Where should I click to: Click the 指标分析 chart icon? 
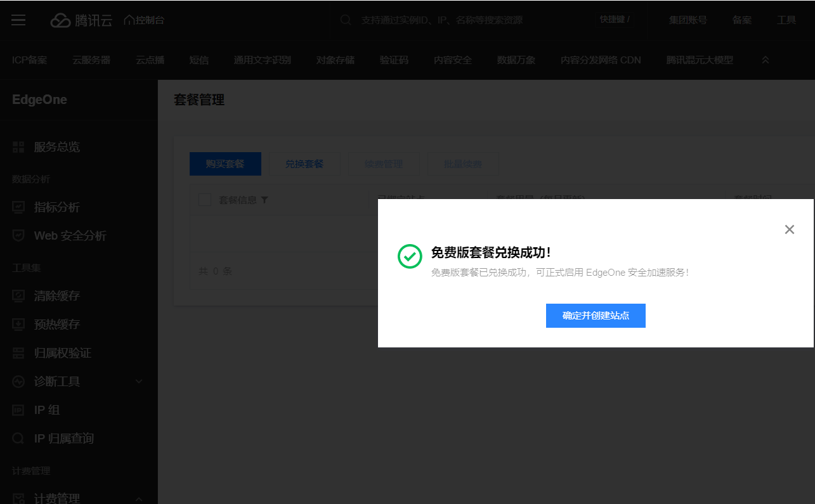18,207
